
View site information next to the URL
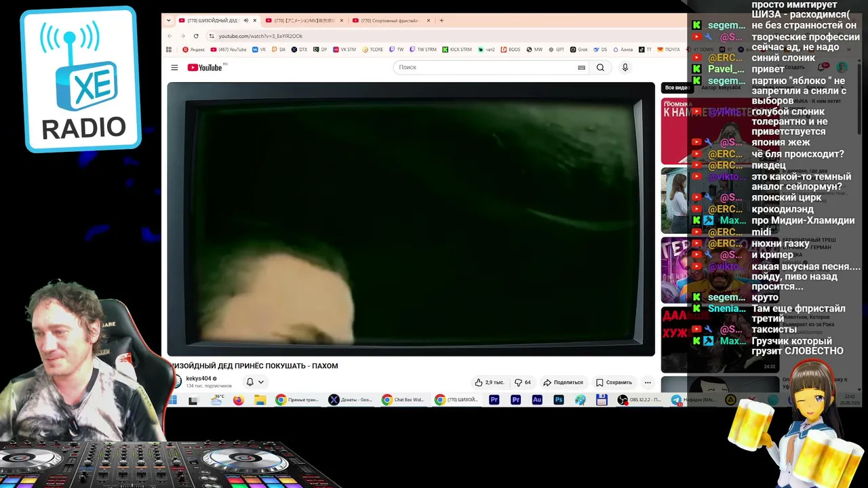pyautogui.click(x=212, y=36)
